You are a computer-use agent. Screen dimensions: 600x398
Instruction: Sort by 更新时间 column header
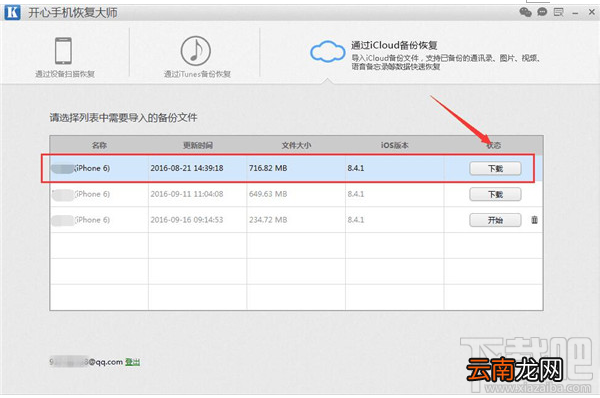(x=197, y=145)
